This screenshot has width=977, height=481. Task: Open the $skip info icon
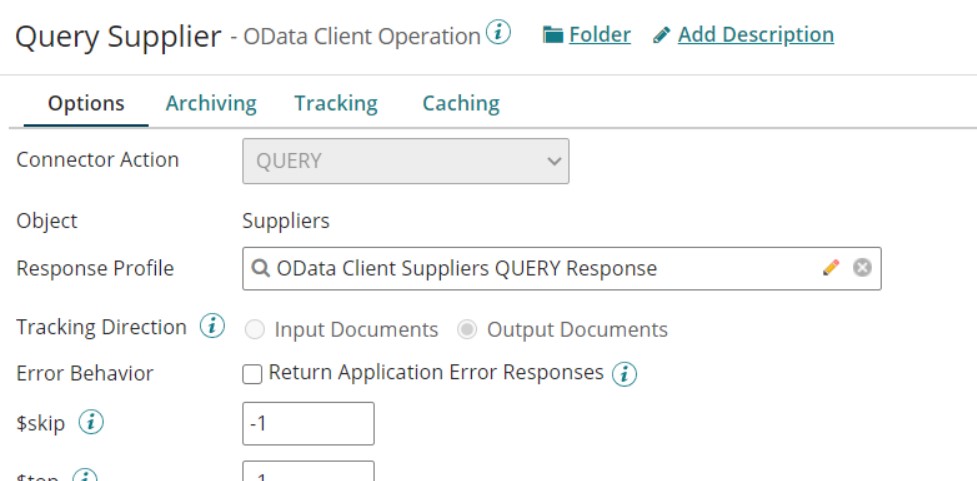(91, 423)
